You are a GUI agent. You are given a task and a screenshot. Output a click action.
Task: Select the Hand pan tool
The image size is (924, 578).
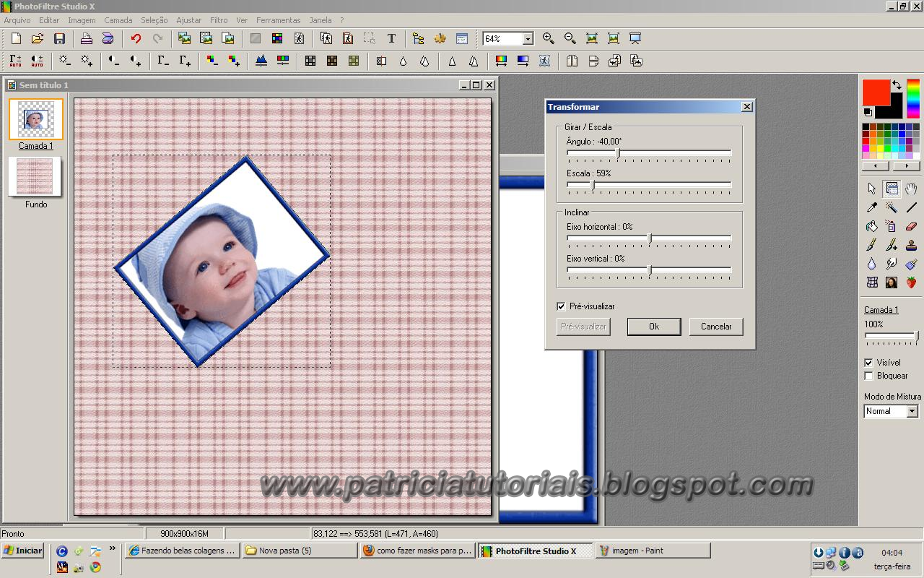point(910,189)
